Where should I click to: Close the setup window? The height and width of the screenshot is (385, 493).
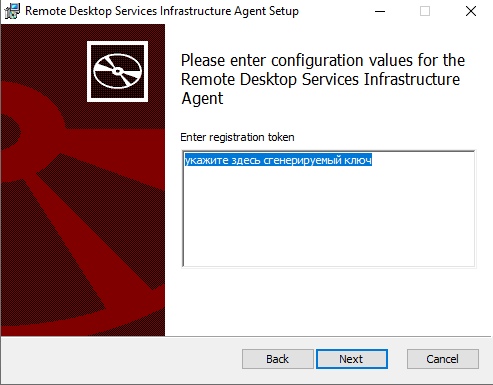click(471, 11)
